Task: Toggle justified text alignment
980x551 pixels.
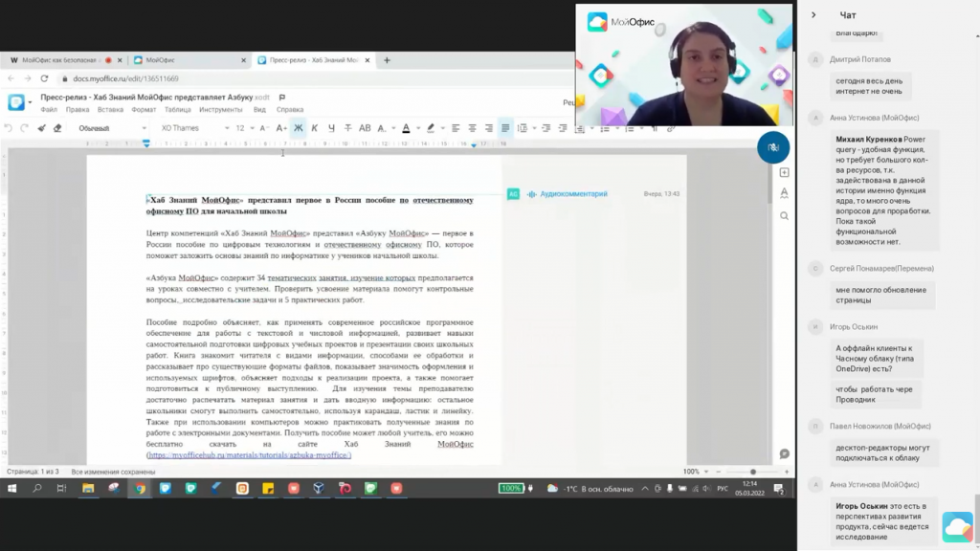Action: point(505,128)
